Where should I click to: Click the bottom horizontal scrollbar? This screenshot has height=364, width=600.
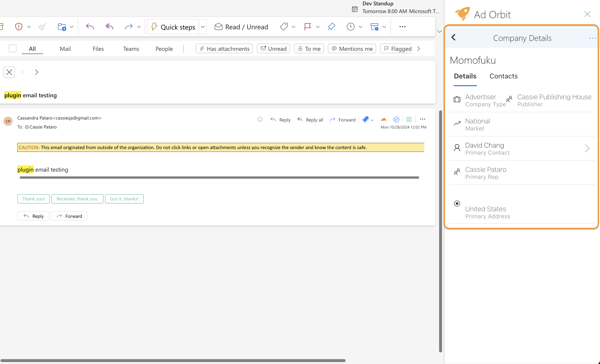[x=173, y=360]
